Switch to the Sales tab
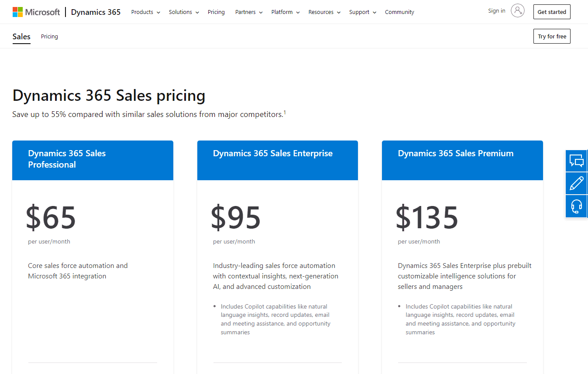This screenshot has width=588, height=374. click(x=21, y=36)
